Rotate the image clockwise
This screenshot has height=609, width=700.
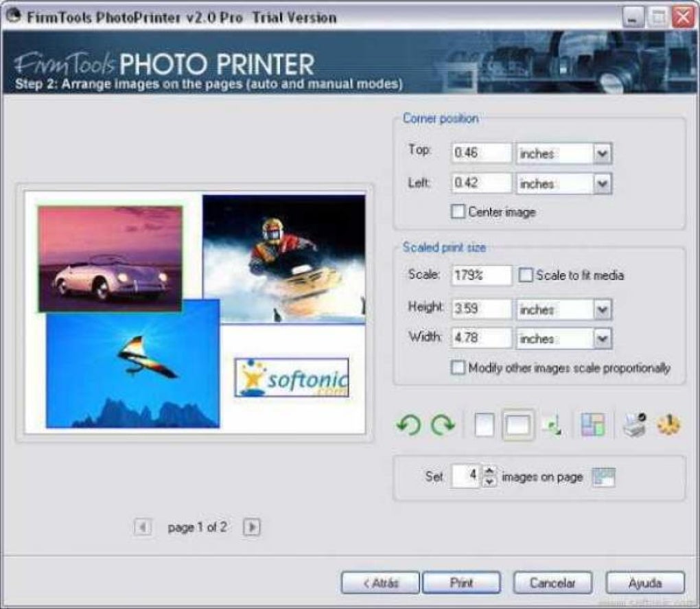[445, 424]
